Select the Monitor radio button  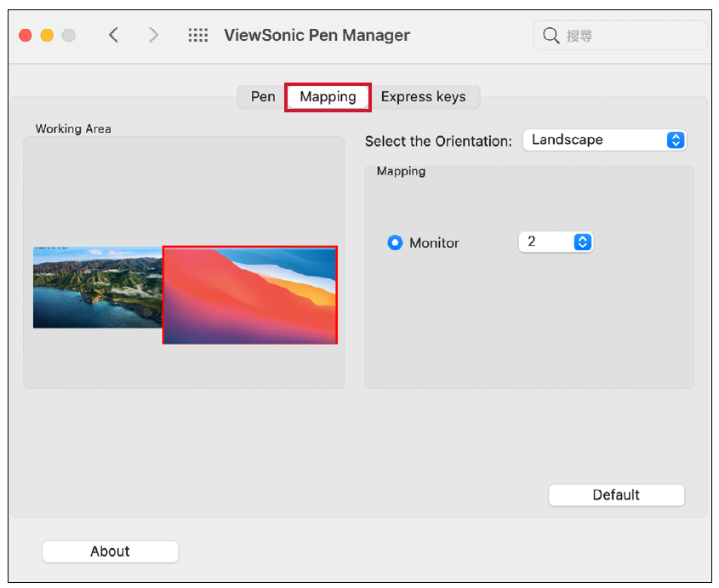[x=395, y=243]
